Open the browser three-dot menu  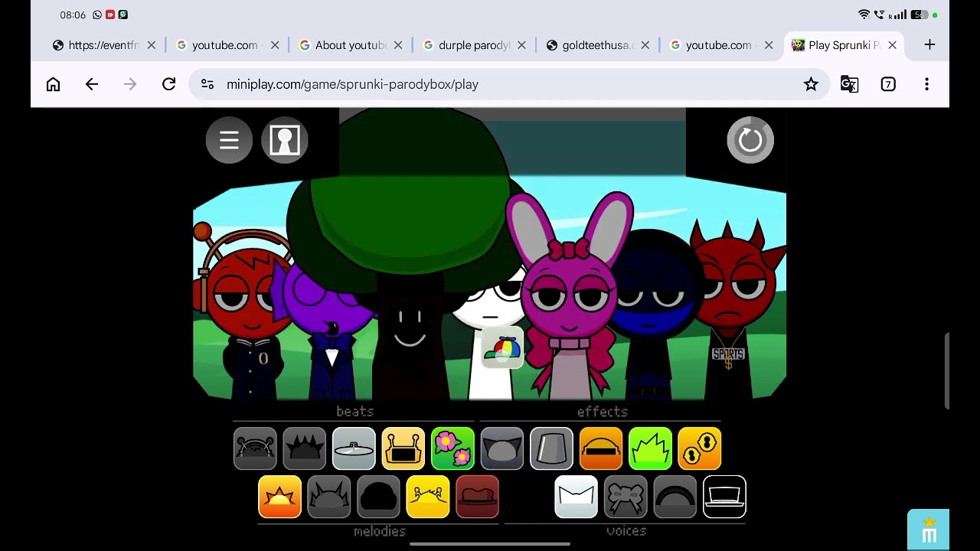click(x=926, y=84)
